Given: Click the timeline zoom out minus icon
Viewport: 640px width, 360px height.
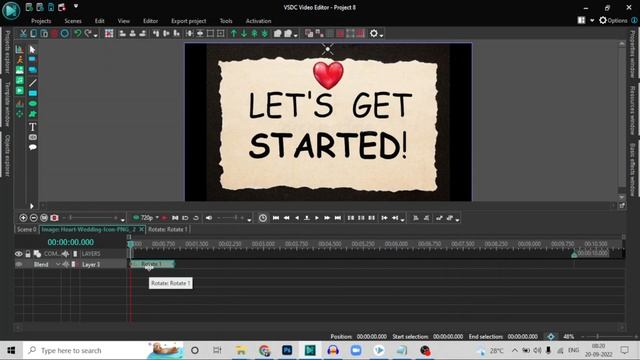Looking at the screenshot, I should pyautogui.click(x=33, y=218).
